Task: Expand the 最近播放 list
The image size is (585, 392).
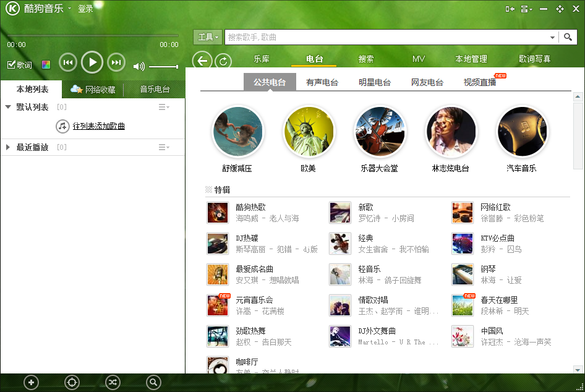Action: [8, 147]
